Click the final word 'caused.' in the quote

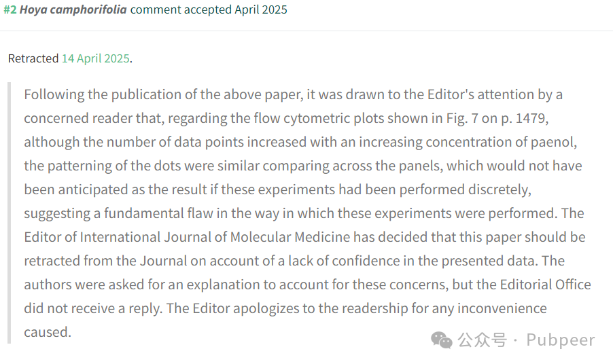coord(48,332)
